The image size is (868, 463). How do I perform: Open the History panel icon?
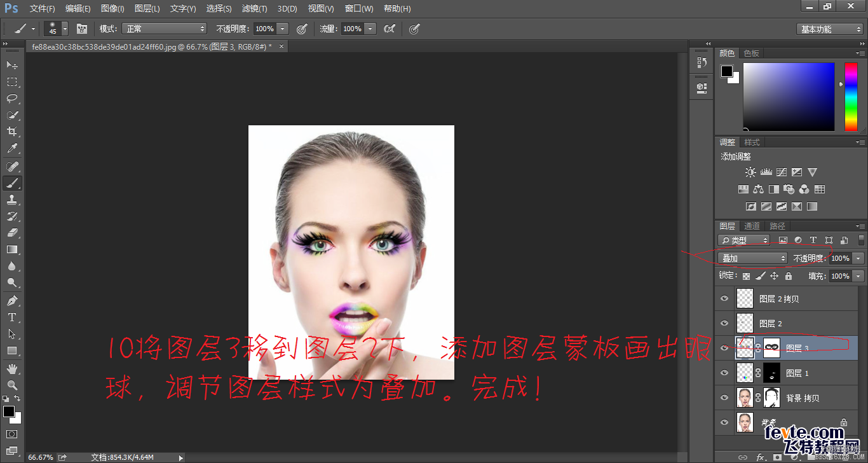[702, 62]
